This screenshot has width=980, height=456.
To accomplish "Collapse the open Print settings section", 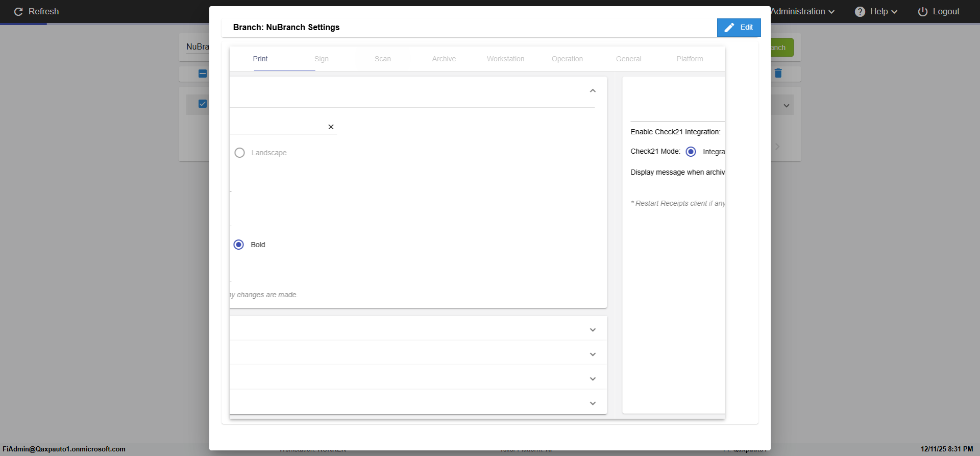I will 593,91.
